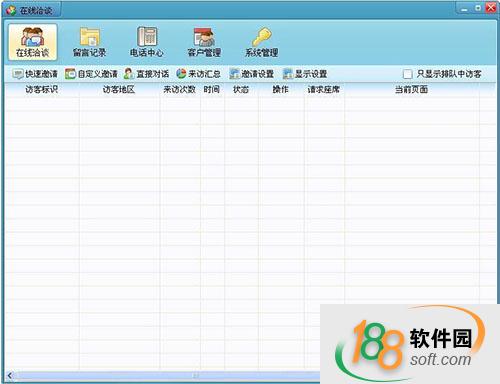500x384 pixels.
Task: Enable the 只显示排队中访客 checkbox
Action: (407, 74)
